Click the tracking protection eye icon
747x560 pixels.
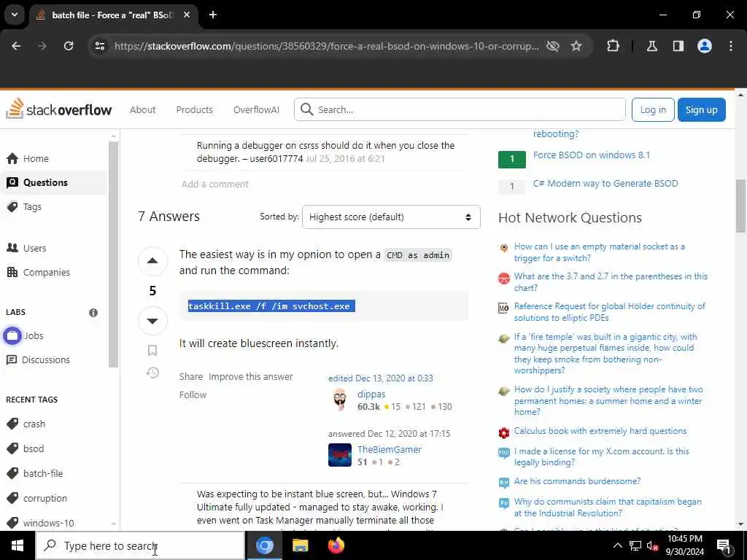pyautogui.click(x=553, y=46)
